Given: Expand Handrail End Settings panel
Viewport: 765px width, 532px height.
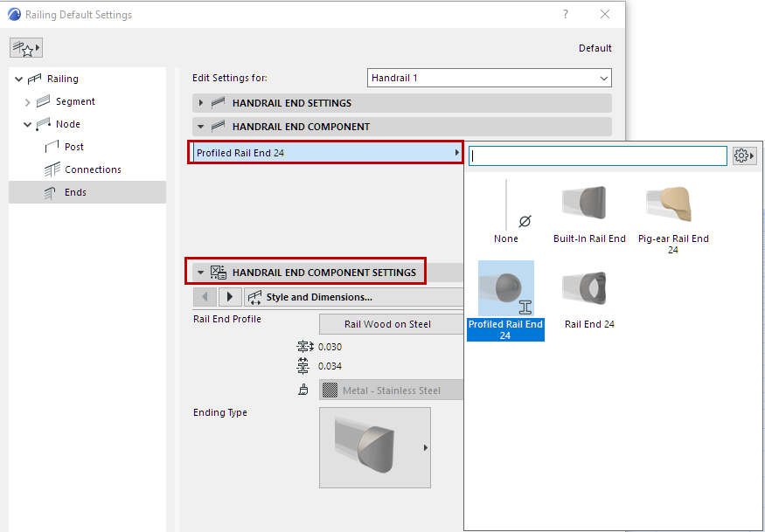Looking at the screenshot, I should (x=200, y=103).
